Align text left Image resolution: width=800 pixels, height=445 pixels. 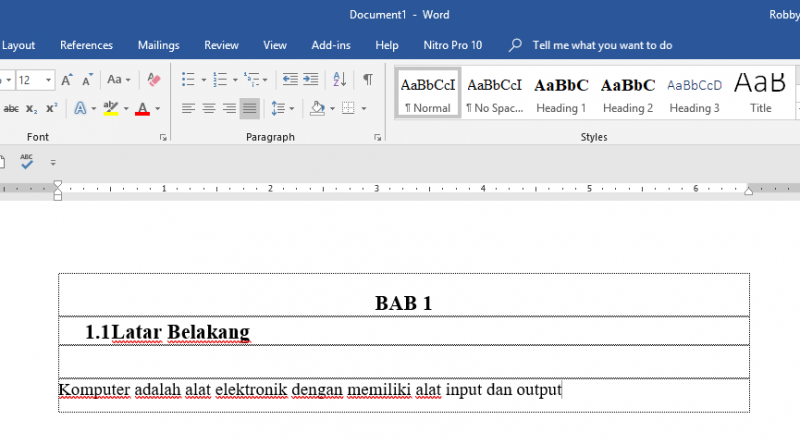pyautogui.click(x=188, y=109)
